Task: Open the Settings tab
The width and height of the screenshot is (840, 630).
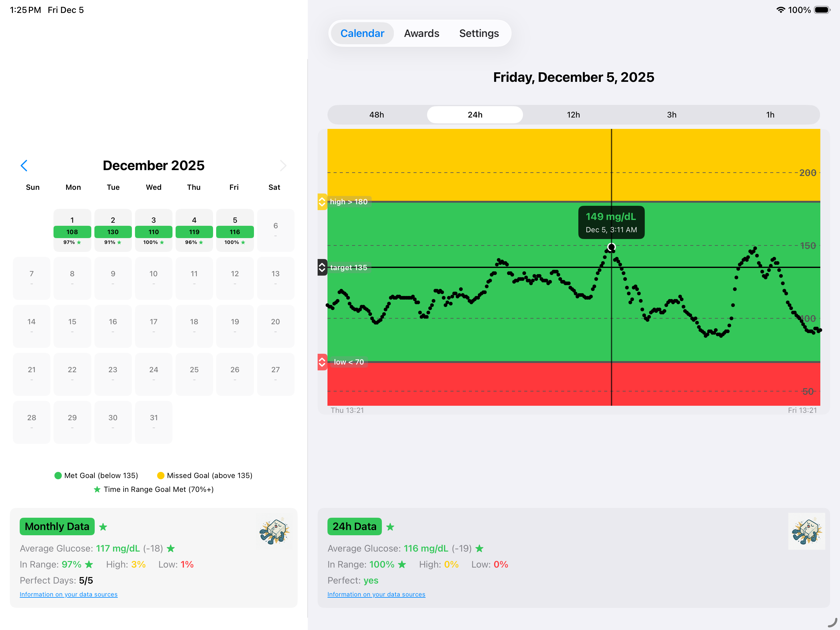Action: pos(479,33)
